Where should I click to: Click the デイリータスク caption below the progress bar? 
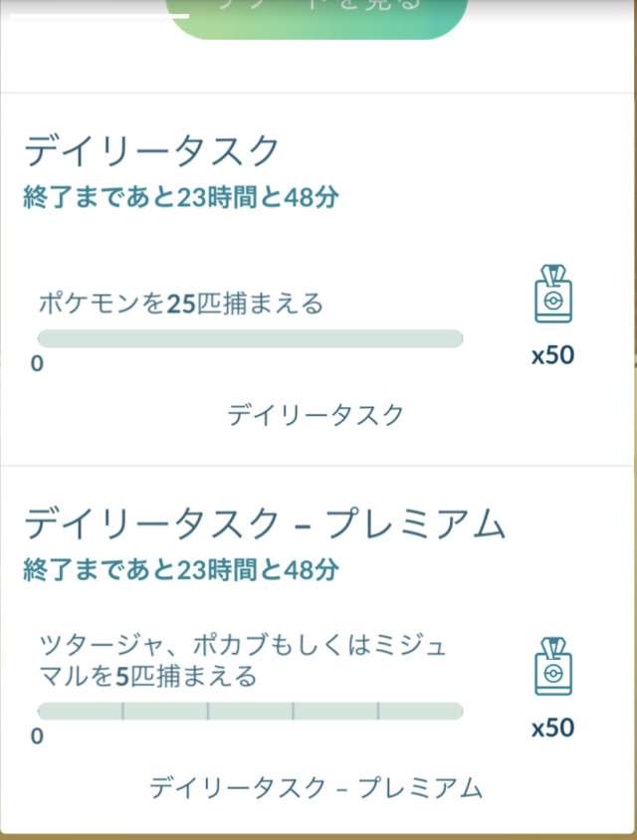click(x=316, y=414)
